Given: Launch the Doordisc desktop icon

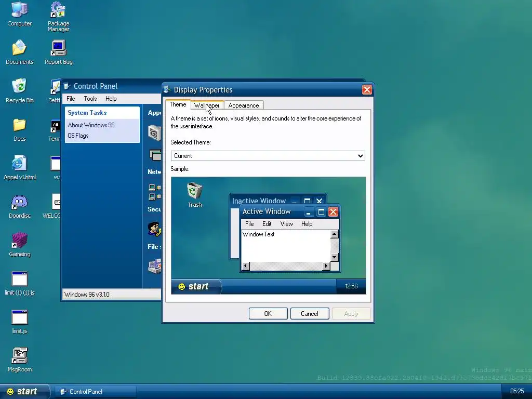Looking at the screenshot, I should click(19, 206).
